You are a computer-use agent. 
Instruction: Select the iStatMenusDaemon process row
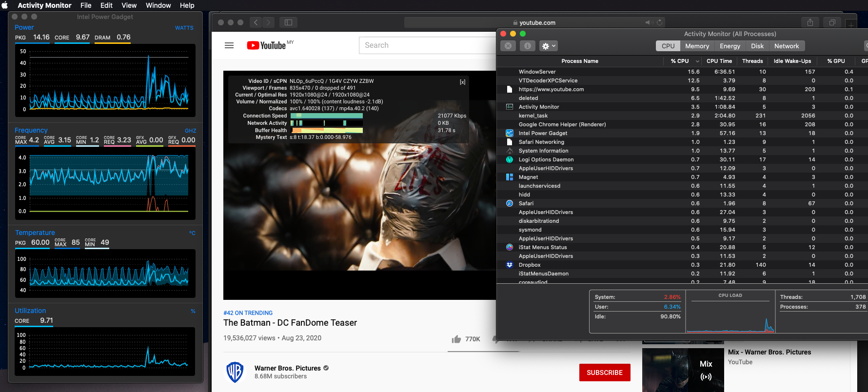pos(682,274)
